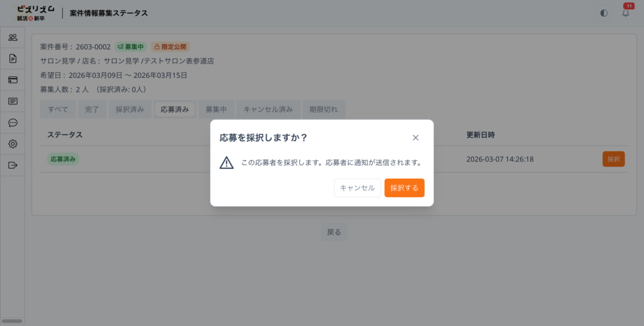
Task: Close the 応募を採択しますか dialog with X
Action: coord(415,138)
